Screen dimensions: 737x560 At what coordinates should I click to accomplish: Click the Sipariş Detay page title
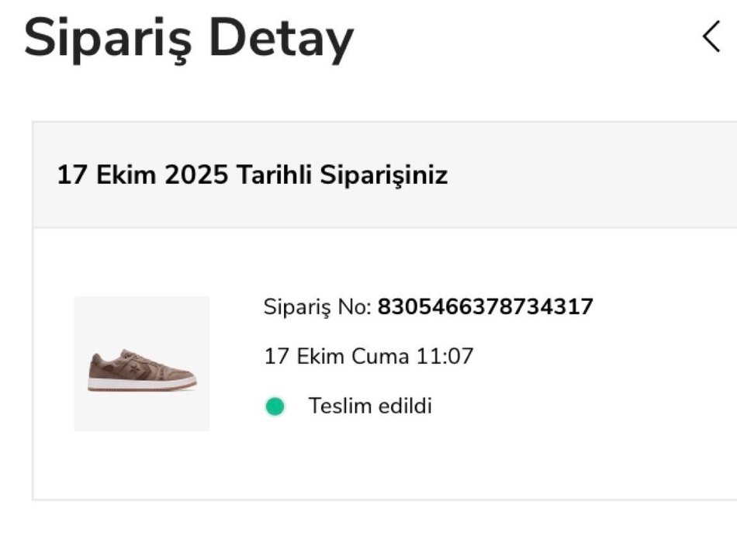tap(189, 36)
